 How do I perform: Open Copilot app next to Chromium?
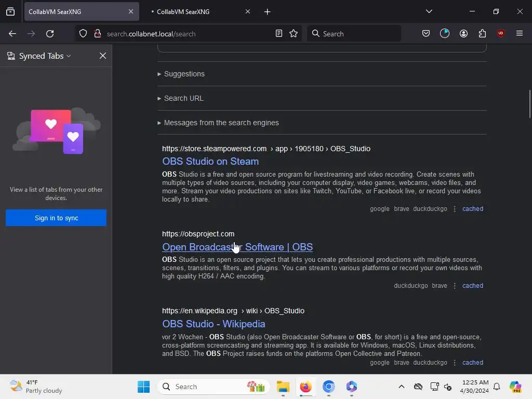click(x=352, y=387)
